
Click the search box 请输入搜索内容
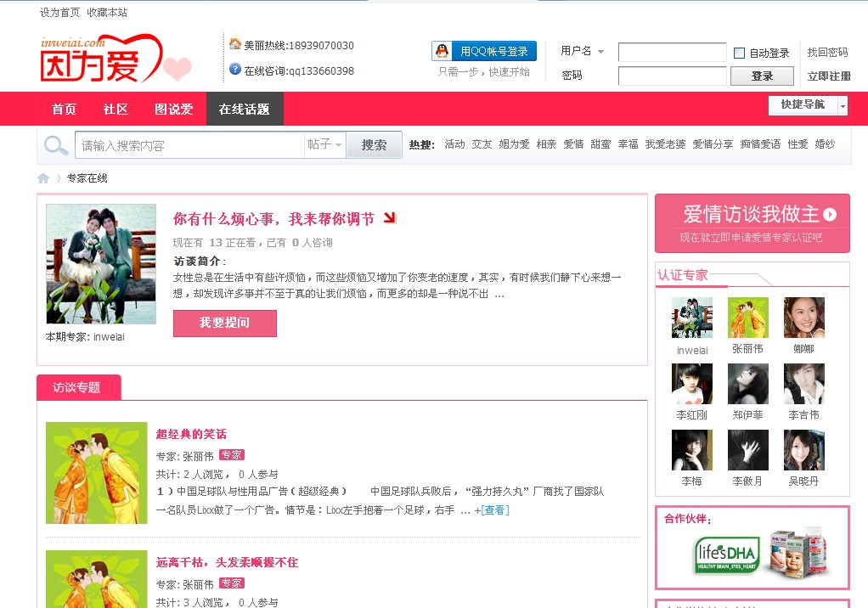tap(189, 145)
